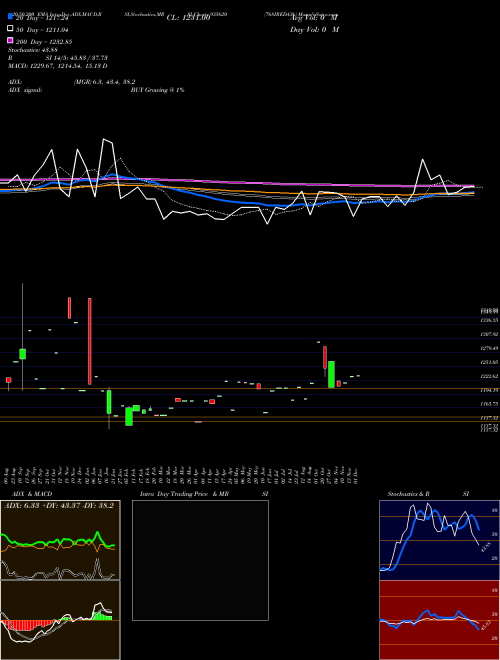Click the 'ADX signal:' label
This screenshot has width=500, height=660.
tap(25, 90)
